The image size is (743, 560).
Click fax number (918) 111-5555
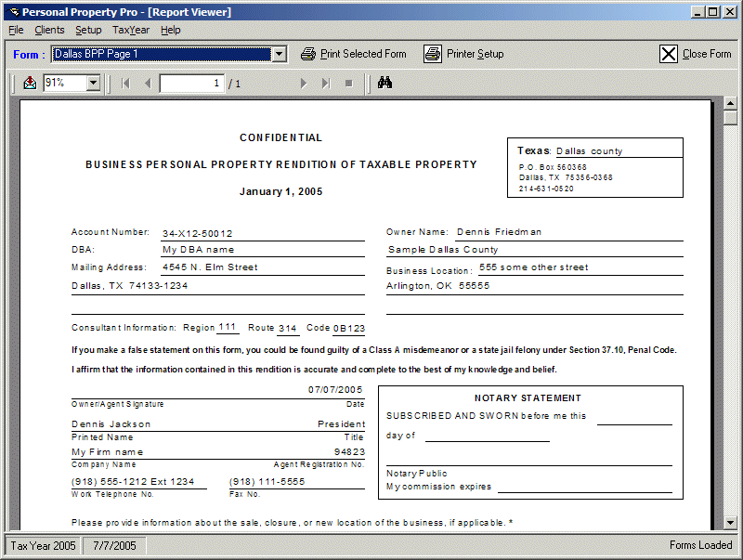click(x=267, y=481)
